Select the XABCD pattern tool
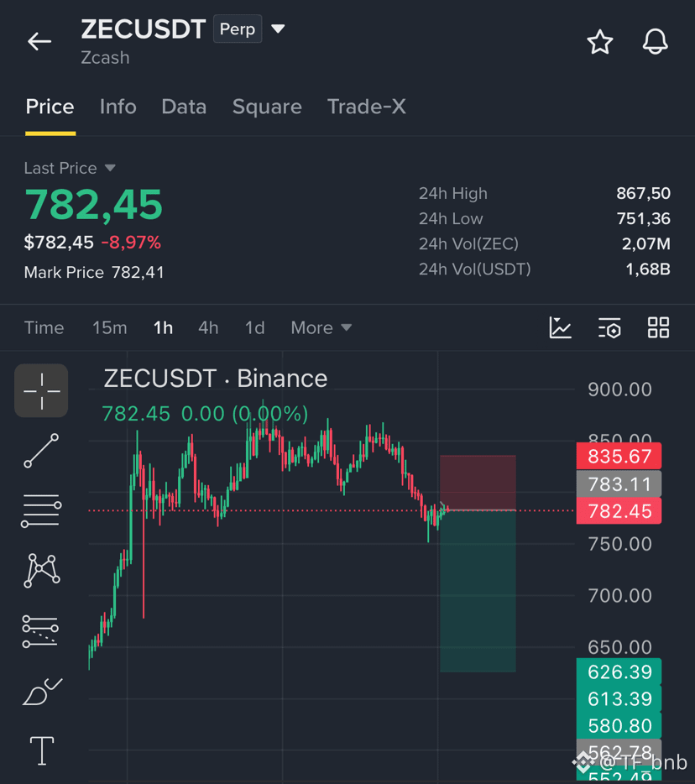 pos(42,571)
